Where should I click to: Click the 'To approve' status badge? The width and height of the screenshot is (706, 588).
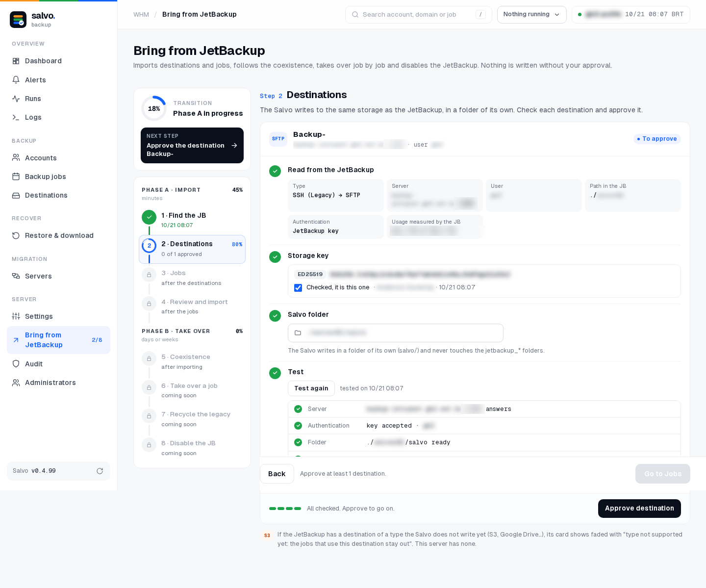pos(657,139)
